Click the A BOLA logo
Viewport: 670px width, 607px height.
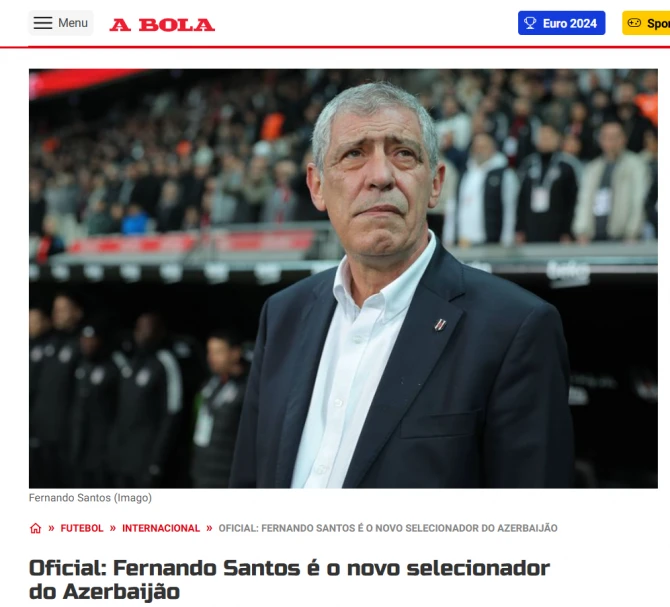pyautogui.click(x=162, y=25)
